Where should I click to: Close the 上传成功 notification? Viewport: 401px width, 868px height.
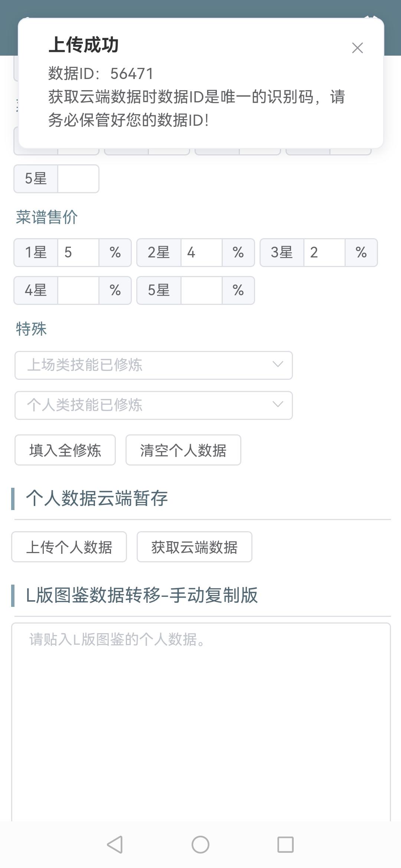coord(357,48)
